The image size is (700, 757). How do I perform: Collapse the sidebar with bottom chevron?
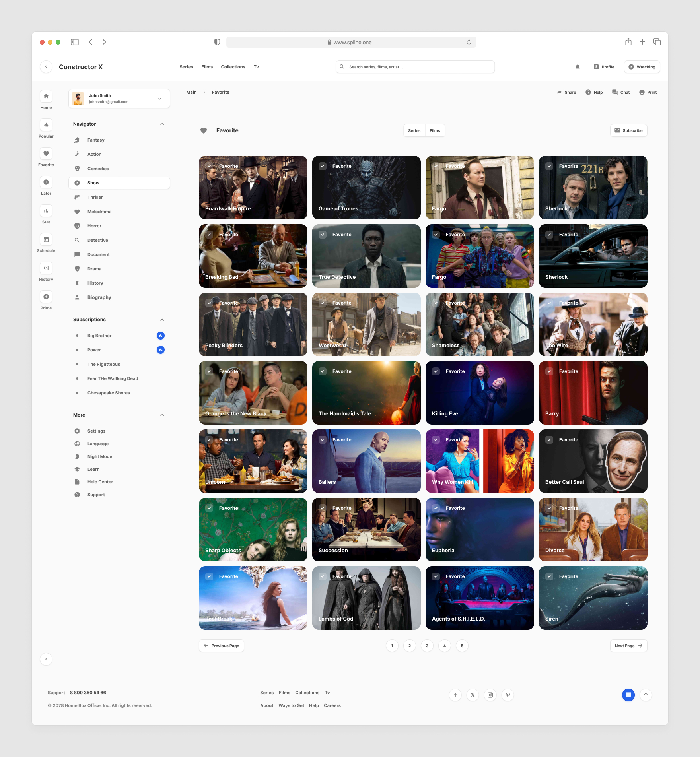coord(46,659)
